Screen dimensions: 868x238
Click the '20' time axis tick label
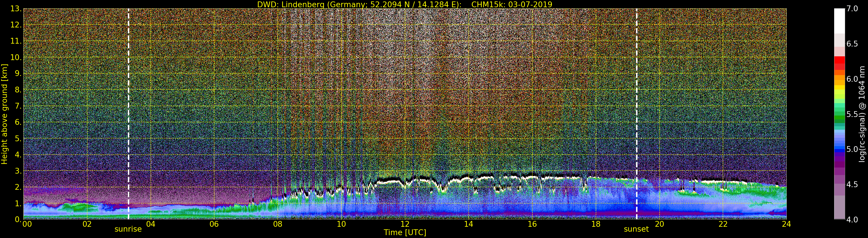[x=659, y=224]
